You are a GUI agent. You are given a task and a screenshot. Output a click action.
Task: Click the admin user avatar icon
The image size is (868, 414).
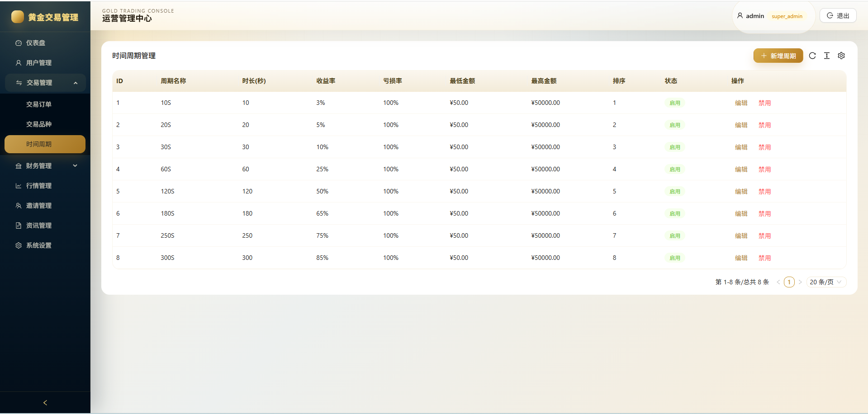pyautogui.click(x=740, y=15)
